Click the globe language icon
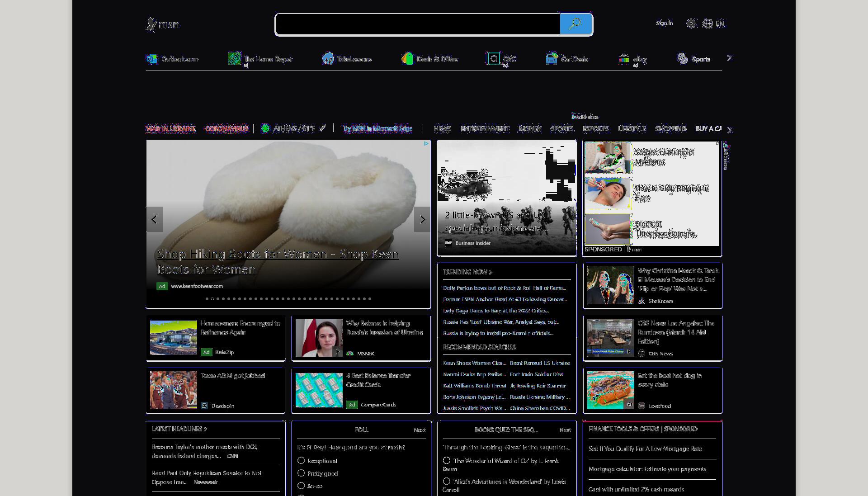Screen dimensions: 868x496 708,24
